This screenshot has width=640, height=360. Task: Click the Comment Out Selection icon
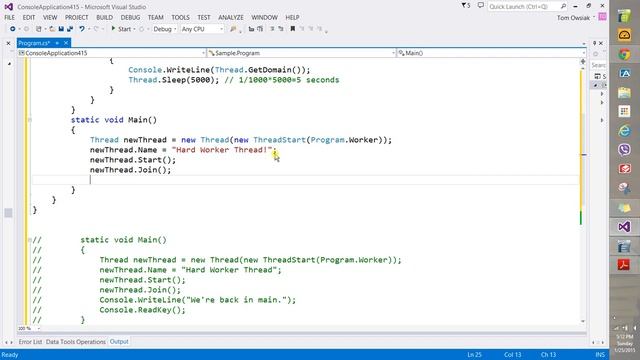(x=272, y=29)
